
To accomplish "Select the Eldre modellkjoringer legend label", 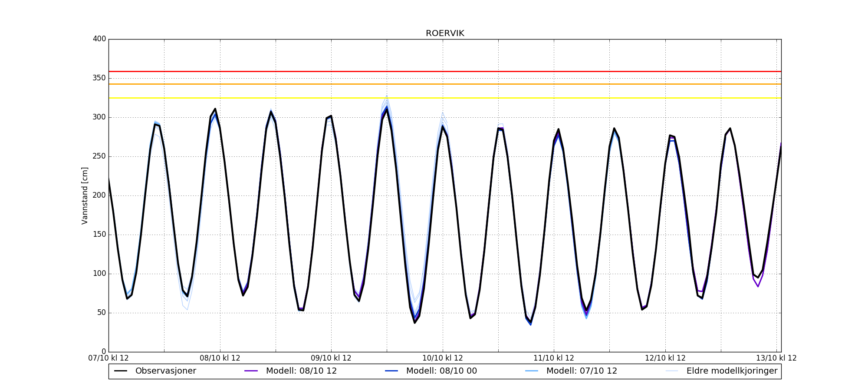I will [732, 371].
